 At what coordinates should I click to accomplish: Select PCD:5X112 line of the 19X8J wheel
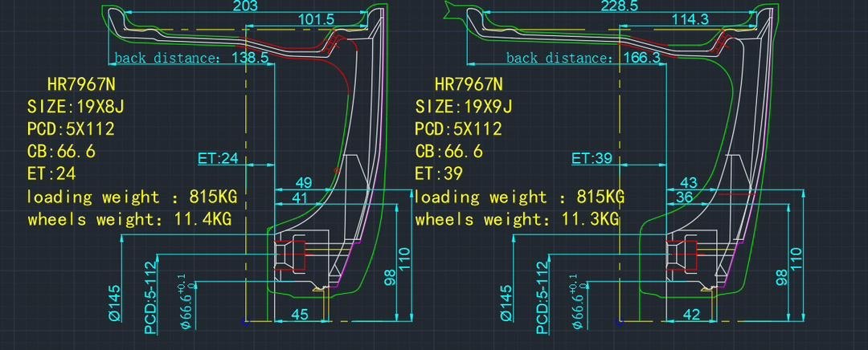pyautogui.click(x=71, y=128)
